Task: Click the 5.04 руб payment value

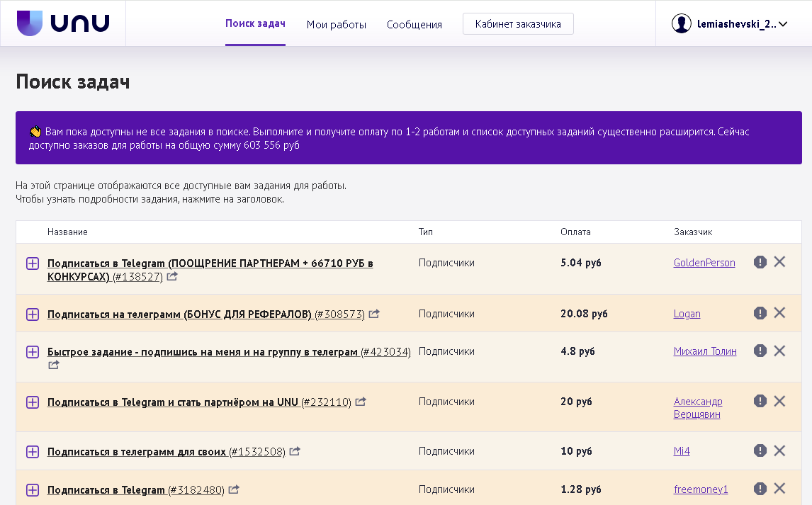Action: point(580,263)
